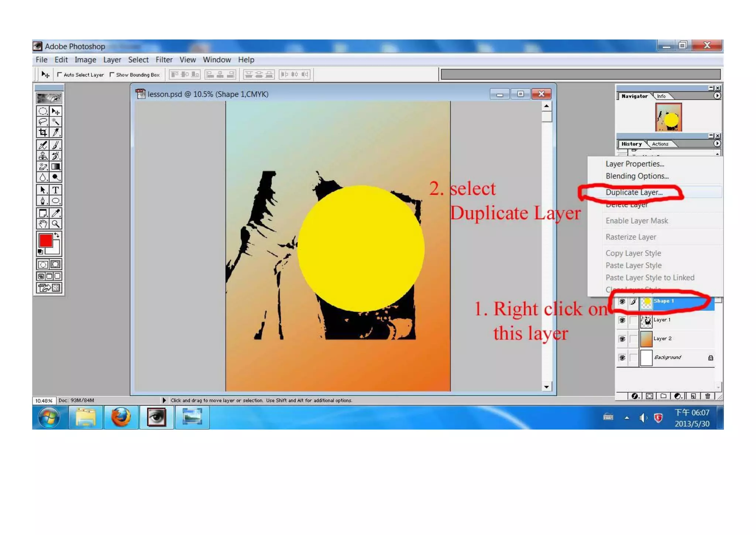Select the Hand tool

click(43, 224)
